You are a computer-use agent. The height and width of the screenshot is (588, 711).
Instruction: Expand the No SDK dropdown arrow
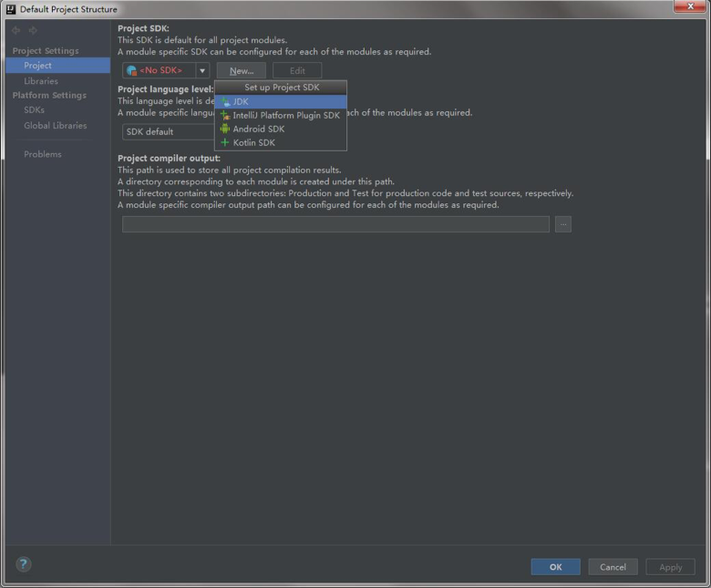click(x=202, y=71)
